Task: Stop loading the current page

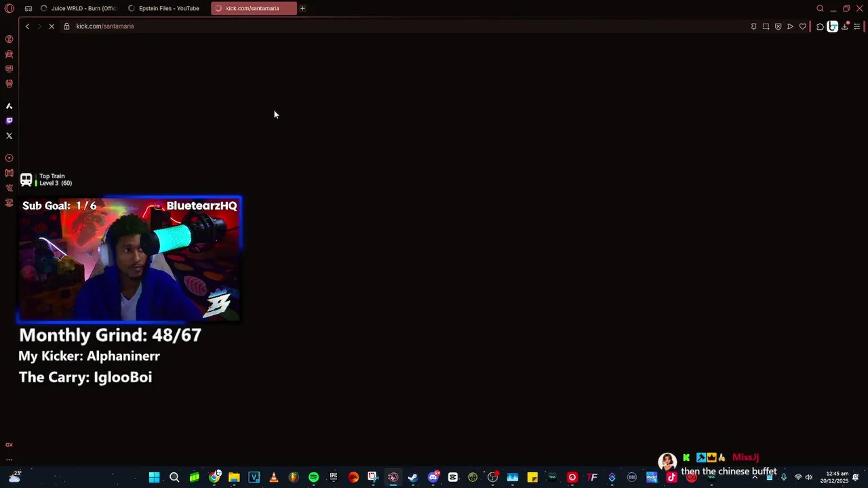Action: (52, 26)
